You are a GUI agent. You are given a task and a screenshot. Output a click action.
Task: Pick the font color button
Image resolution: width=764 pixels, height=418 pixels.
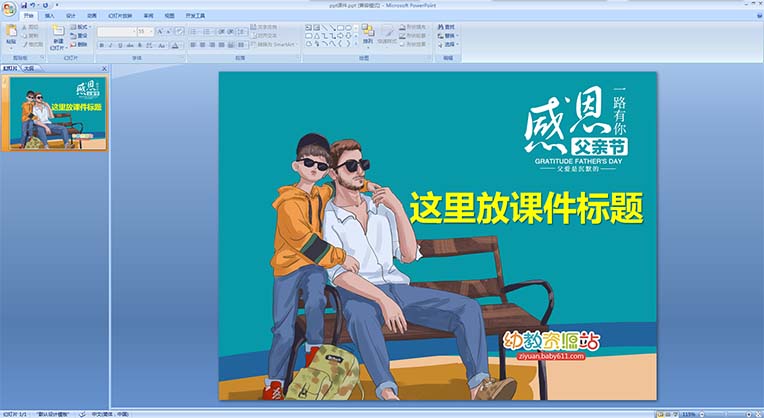[x=175, y=45]
